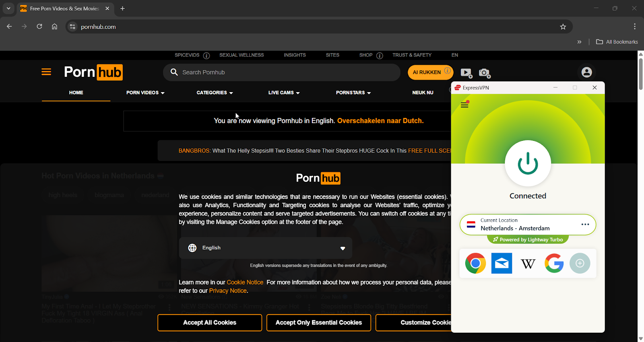Open the Privacy Notice link
Viewport: 644px width, 342px height.
coord(228,290)
